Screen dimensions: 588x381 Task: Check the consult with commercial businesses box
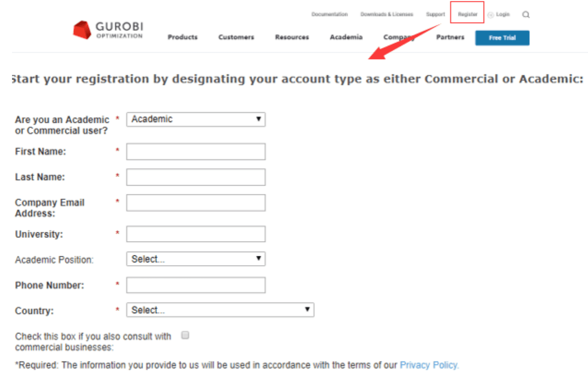tap(185, 335)
